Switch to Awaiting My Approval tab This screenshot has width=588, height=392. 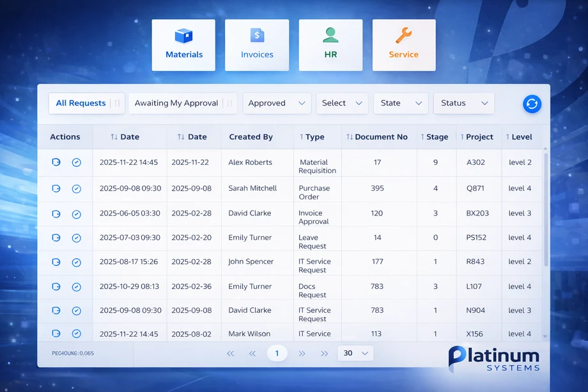click(x=183, y=103)
